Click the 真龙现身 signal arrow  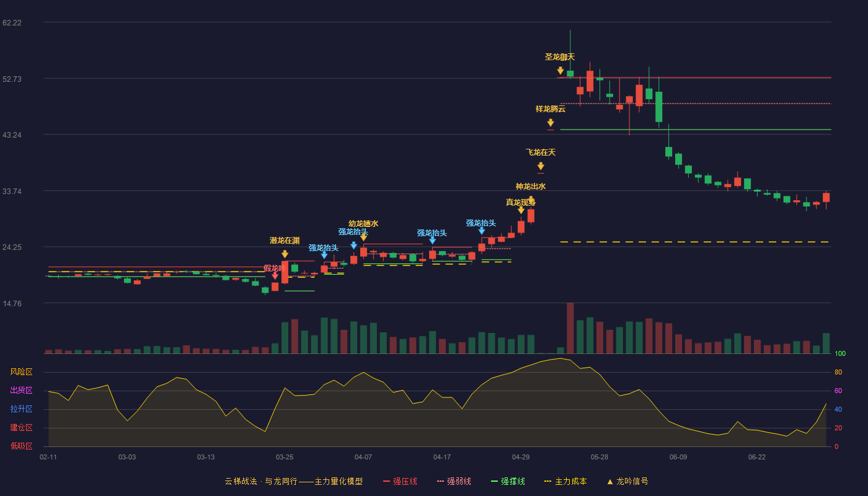click(x=521, y=210)
